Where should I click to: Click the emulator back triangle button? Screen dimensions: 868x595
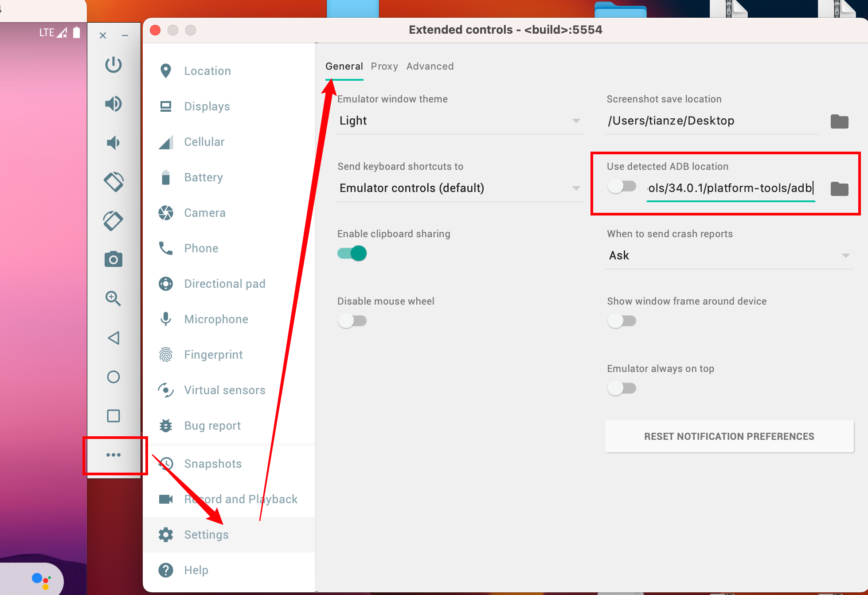click(x=113, y=338)
